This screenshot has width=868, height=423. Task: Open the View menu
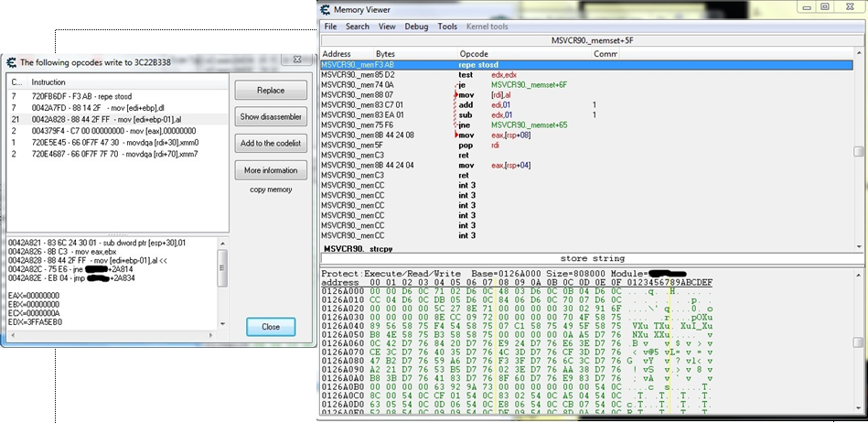(387, 27)
